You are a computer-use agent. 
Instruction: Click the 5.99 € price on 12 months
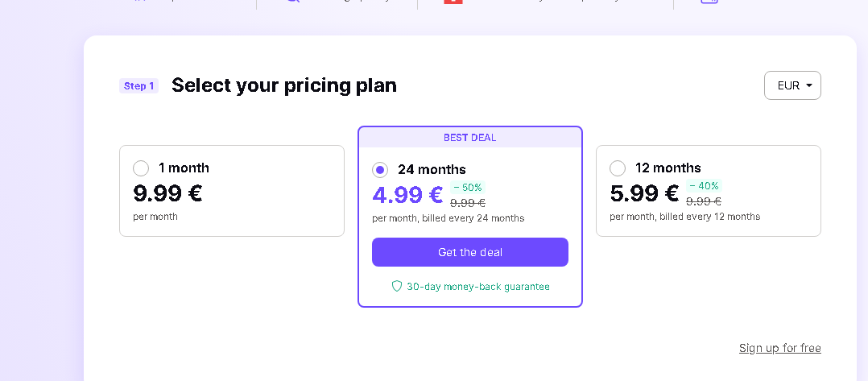click(644, 193)
